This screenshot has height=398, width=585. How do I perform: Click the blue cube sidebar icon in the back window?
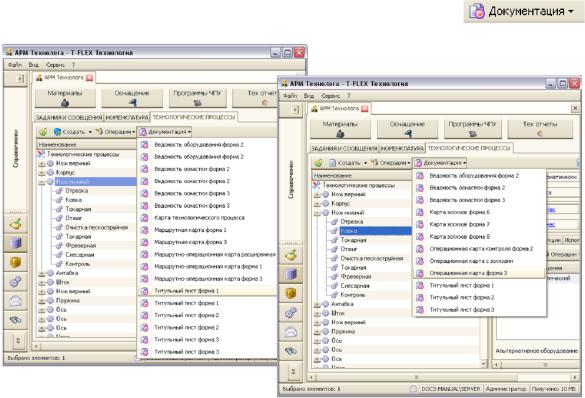(x=15, y=243)
